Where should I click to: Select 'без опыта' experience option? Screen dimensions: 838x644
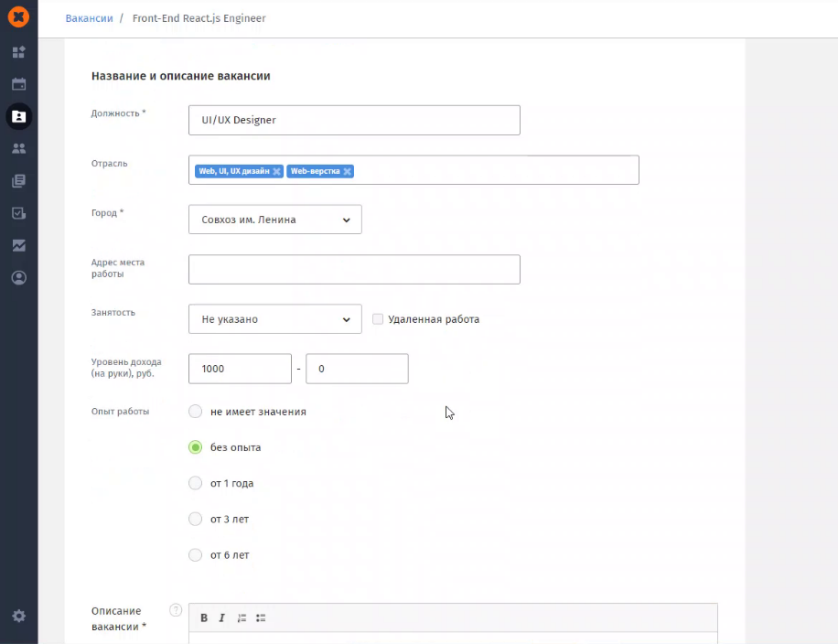coord(196,447)
